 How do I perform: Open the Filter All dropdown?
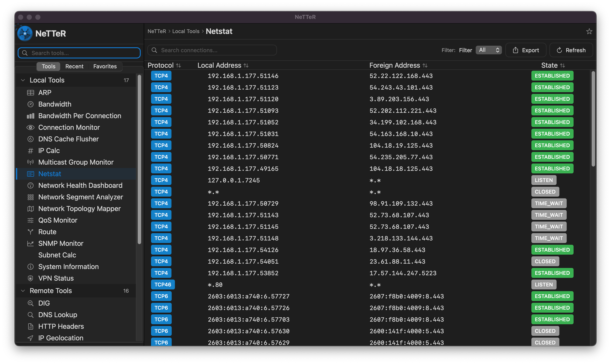(x=488, y=50)
